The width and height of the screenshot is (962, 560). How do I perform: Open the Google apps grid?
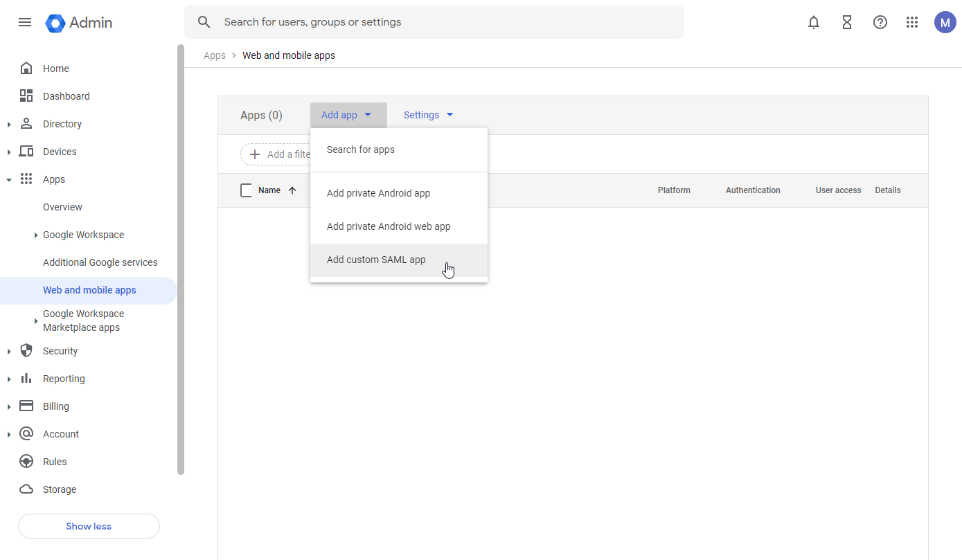912,22
